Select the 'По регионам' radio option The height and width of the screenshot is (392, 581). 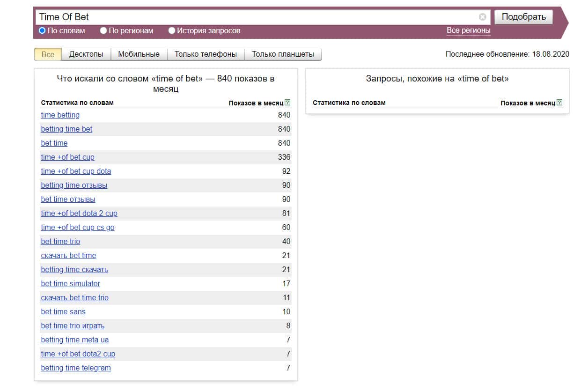[103, 30]
